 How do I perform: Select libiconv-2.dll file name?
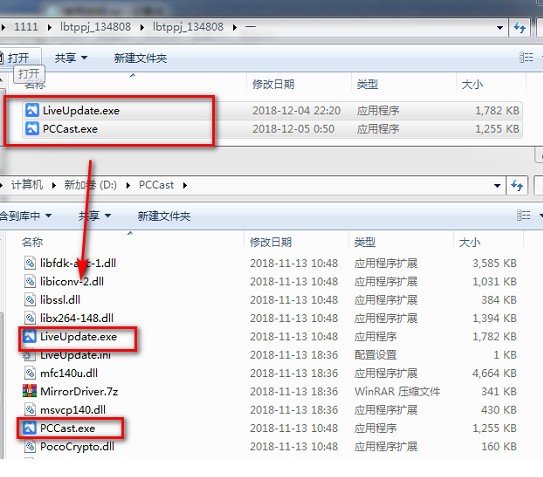pyautogui.click(x=72, y=282)
